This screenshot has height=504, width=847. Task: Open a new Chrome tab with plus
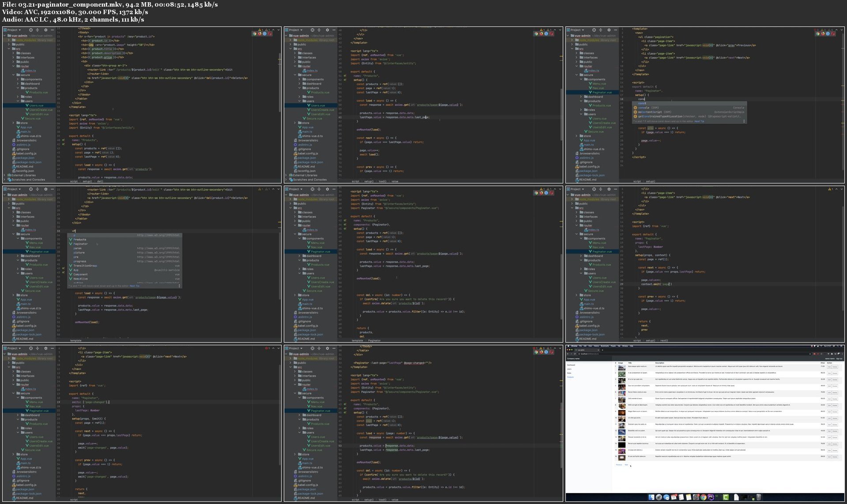click(602, 350)
